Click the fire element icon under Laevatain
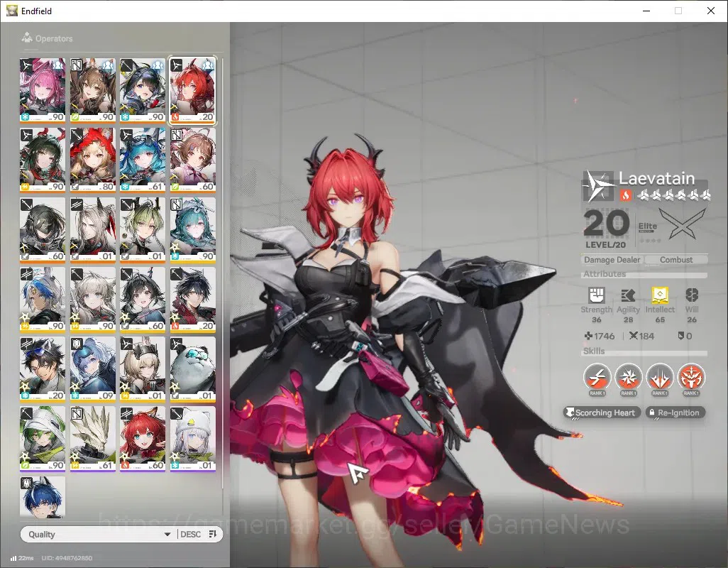 tap(625, 195)
